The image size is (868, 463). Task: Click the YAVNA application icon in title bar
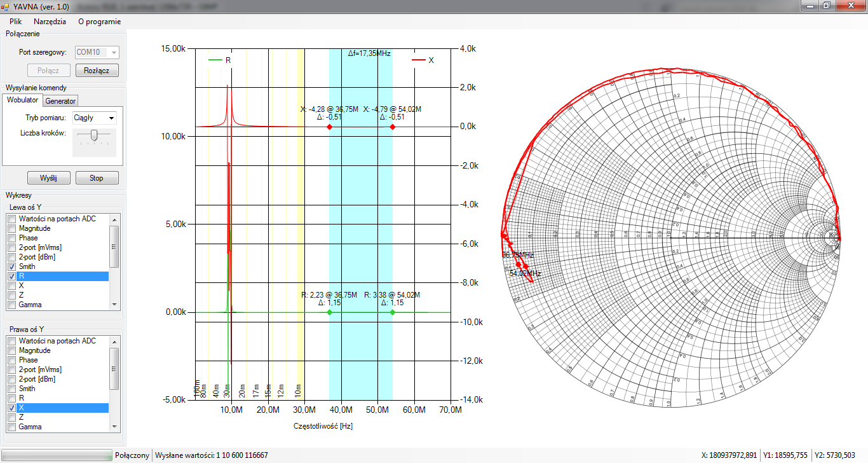[5, 6]
